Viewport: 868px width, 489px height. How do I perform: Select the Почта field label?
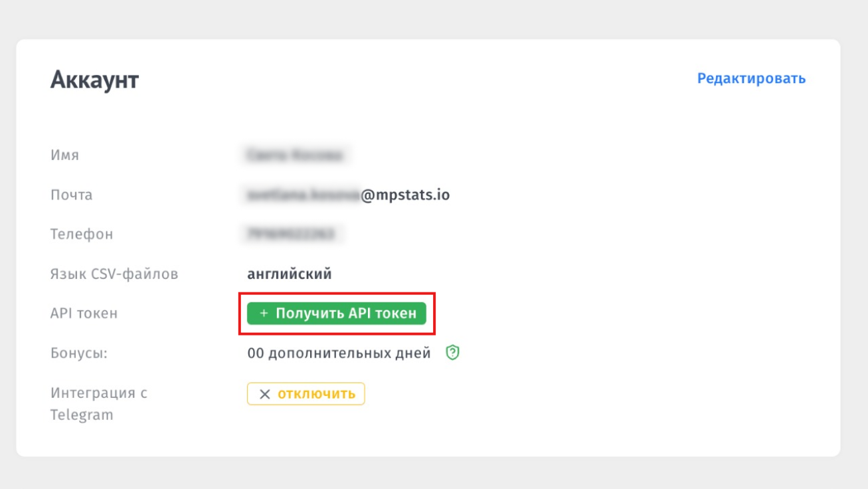click(71, 195)
